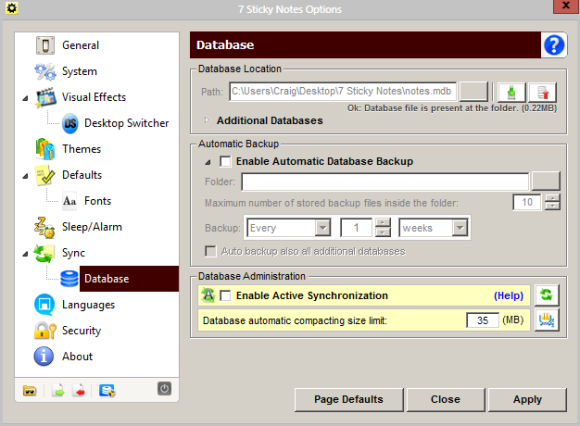580x426 pixels.
Task: Click the power button icon
Action: 164,389
